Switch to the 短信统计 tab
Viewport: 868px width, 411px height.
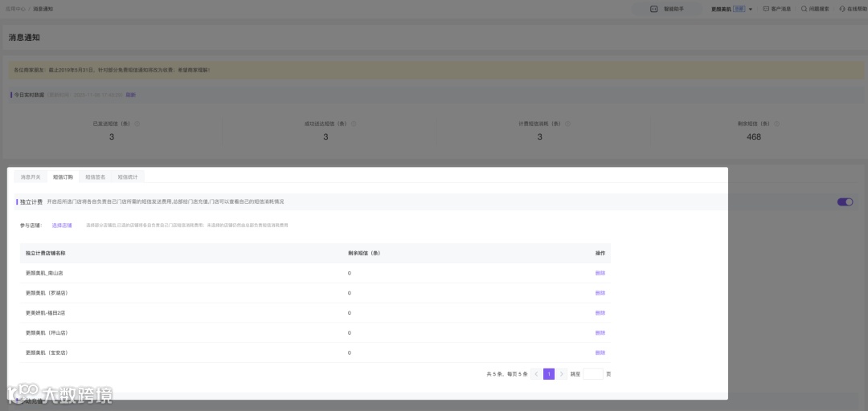128,177
